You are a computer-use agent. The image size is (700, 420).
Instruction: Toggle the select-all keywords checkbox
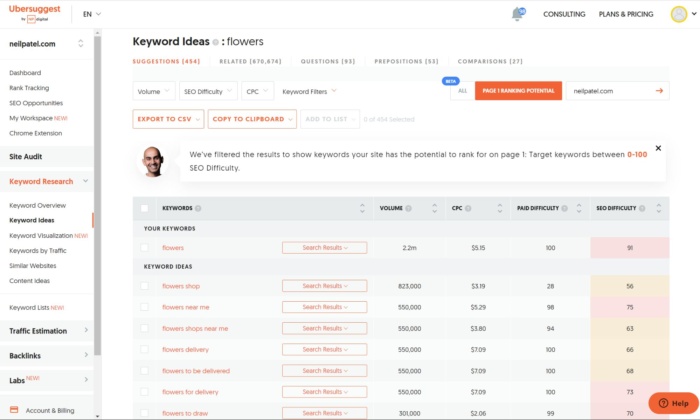tap(144, 208)
